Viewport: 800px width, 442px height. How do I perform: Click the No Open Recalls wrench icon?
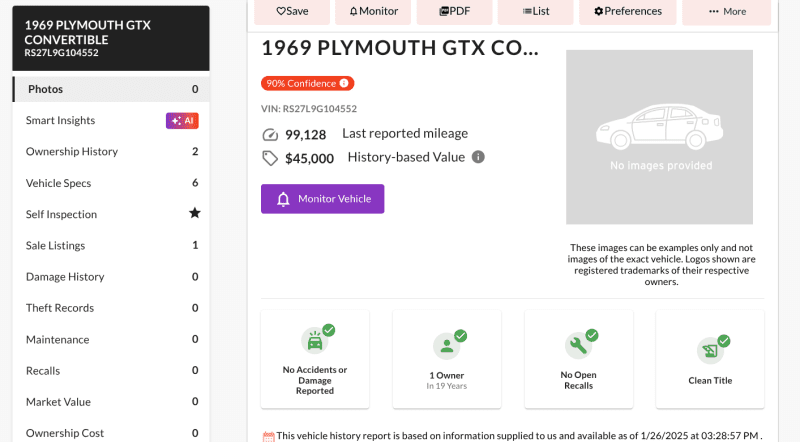pyautogui.click(x=578, y=345)
